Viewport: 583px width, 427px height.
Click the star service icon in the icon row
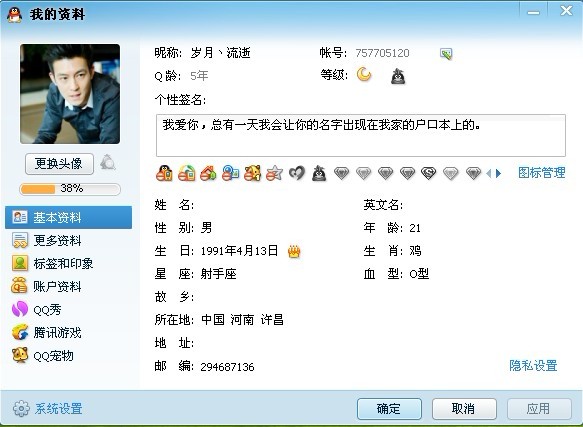coord(274,173)
